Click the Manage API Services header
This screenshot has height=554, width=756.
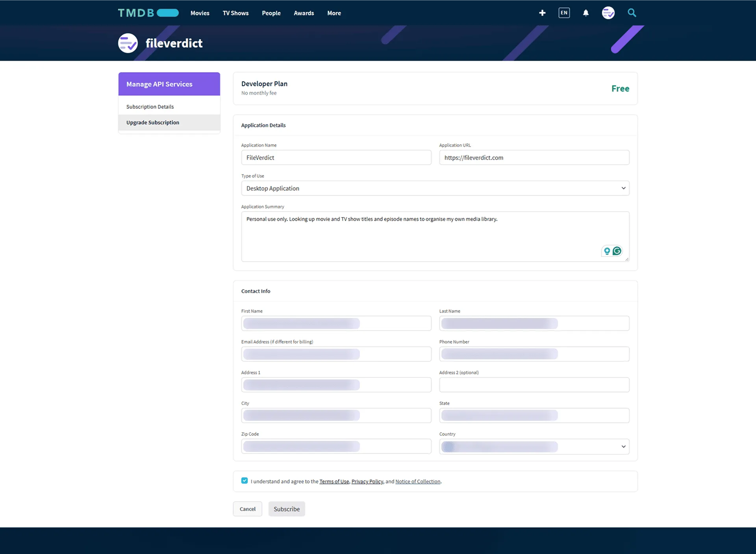pyautogui.click(x=169, y=84)
